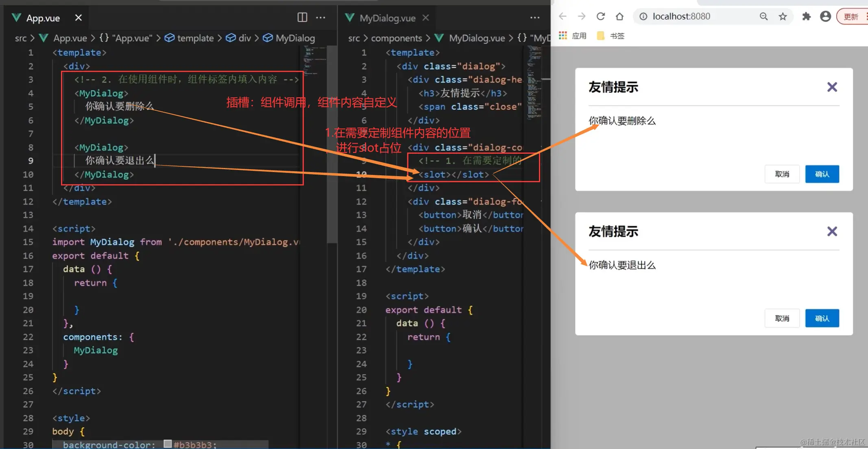Click the MyDialog.vue file breadcrumb
868x449 pixels.
tap(470, 38)
